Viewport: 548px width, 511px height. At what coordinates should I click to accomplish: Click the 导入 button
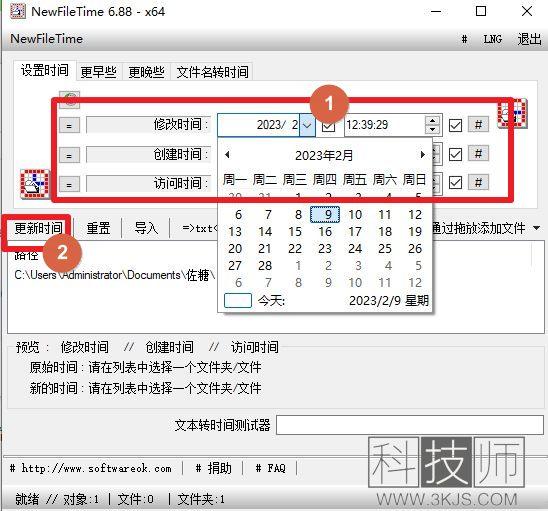pos(146,228)
